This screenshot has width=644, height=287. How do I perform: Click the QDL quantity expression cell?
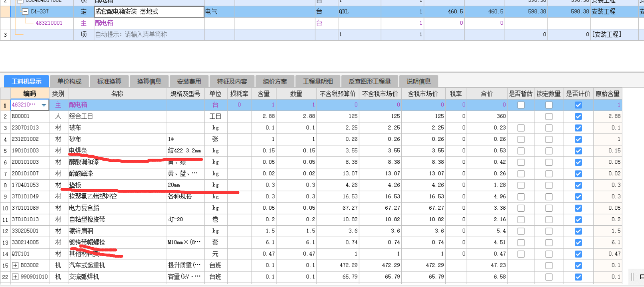(x=359, y=12)
